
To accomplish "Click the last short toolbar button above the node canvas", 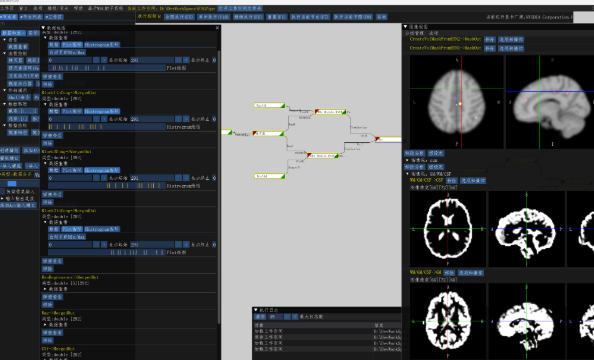I will tap(381, 17).
